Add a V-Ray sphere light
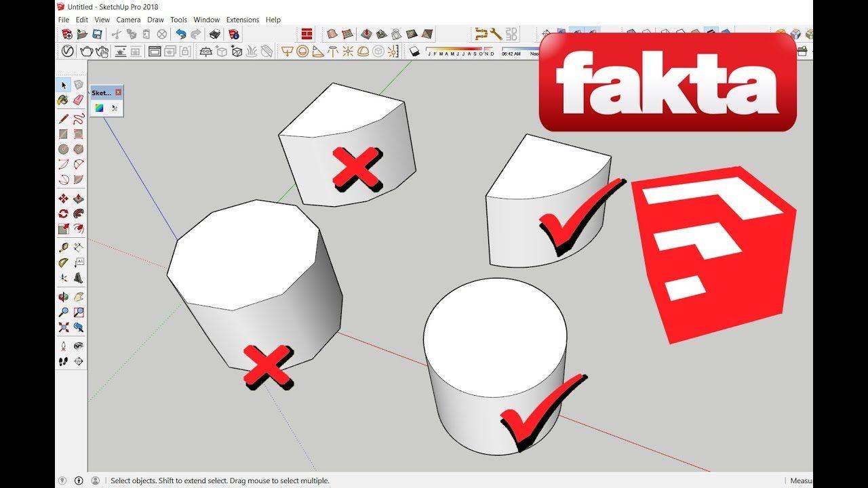 point(302,51)
